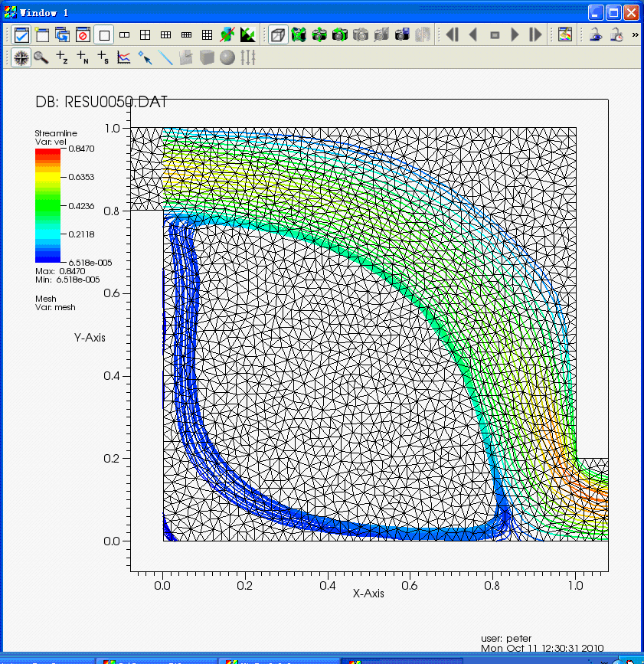Click the Delete window icon
The height and width of the screenshot is (664, 644).
tap(83, 34)
